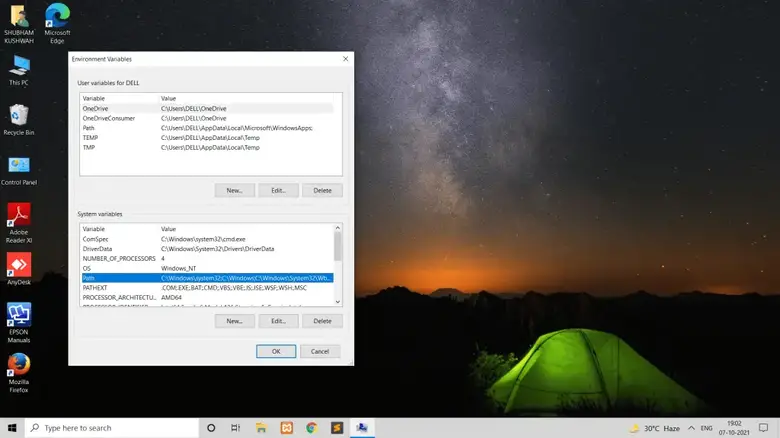Close the Environment Variables dialog
Screen dimensions: 780x438
(346, 59)
